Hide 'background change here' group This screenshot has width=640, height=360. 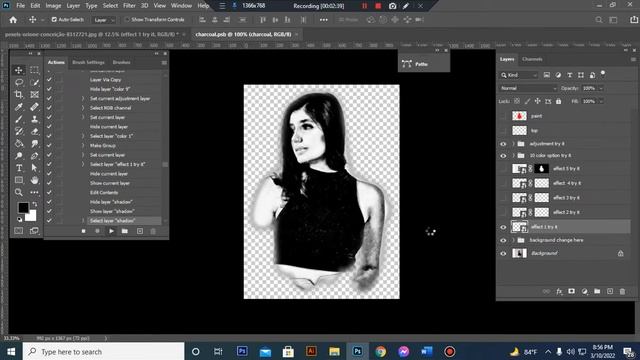(x=503, y=240)
